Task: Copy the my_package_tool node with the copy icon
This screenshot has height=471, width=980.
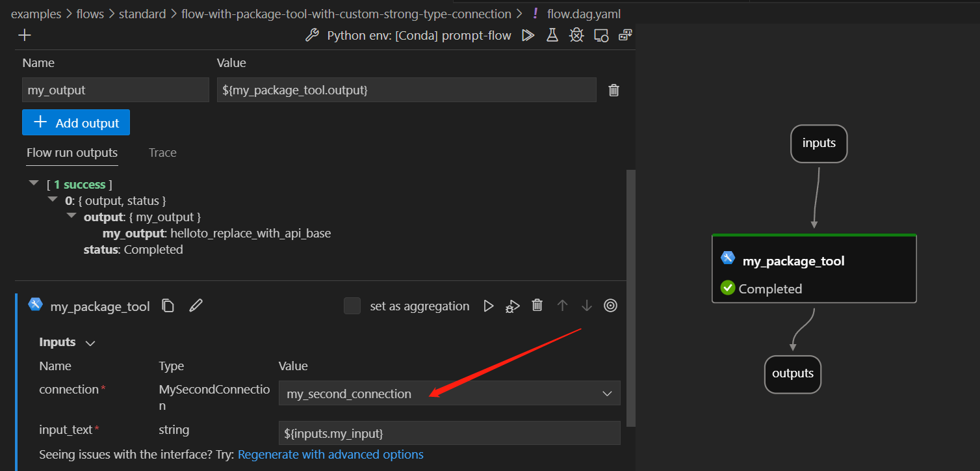Action: (x=168, y=306)
